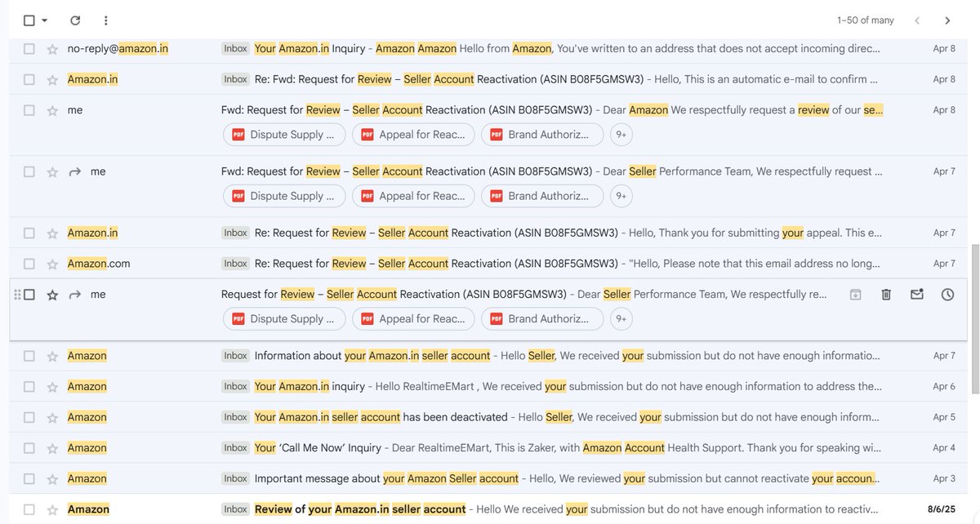Snooze the hovered Request for Review email
The width and height of the screenshot is (980, 524).
pyautogui.click(x=947, y=295)
